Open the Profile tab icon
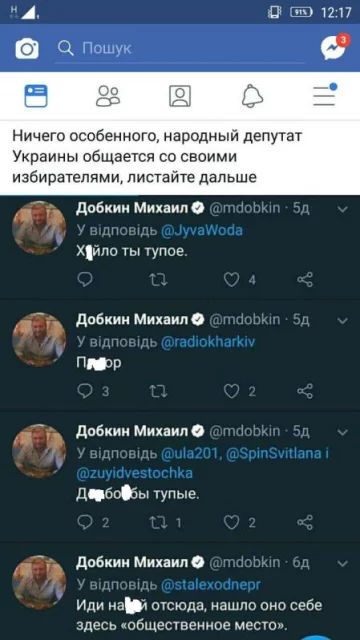360x640 pixels. pos(180,96)
